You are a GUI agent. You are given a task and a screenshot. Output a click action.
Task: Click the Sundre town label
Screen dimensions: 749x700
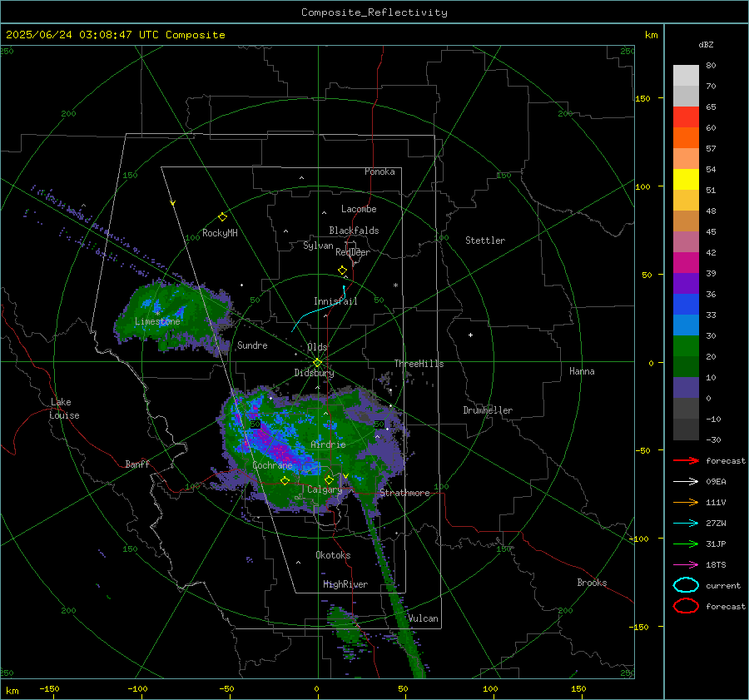[x=252, y=345]
